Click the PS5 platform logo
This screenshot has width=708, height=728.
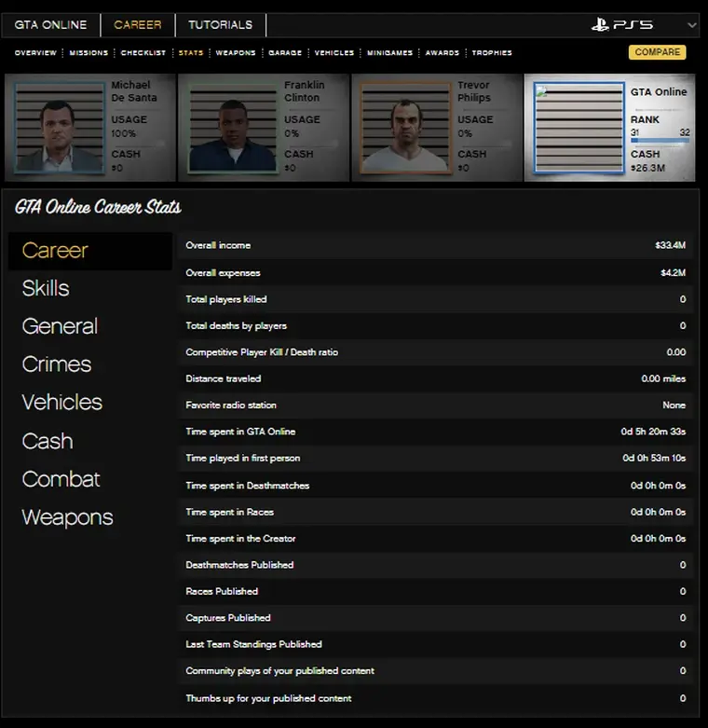coord(621,25)
